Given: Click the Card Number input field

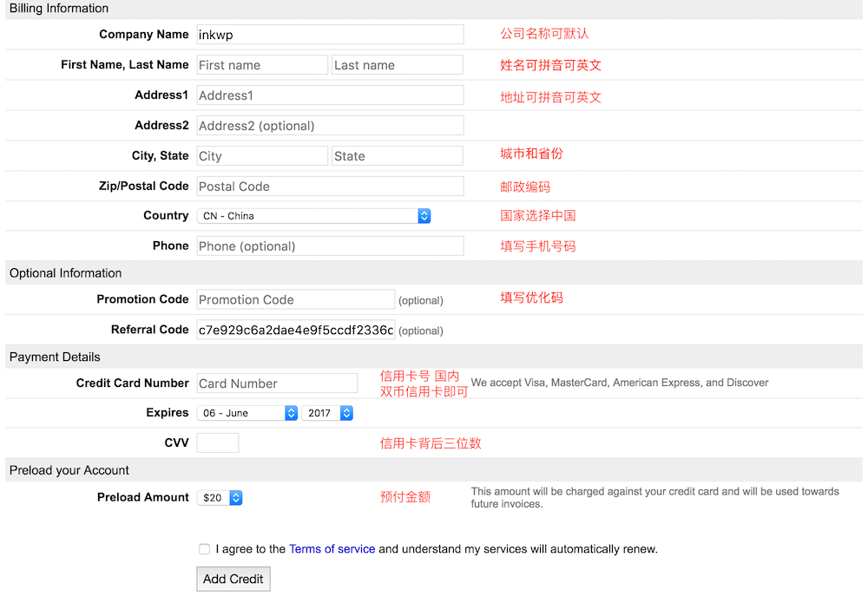Looking at the screenshot, I should [277, 383].
